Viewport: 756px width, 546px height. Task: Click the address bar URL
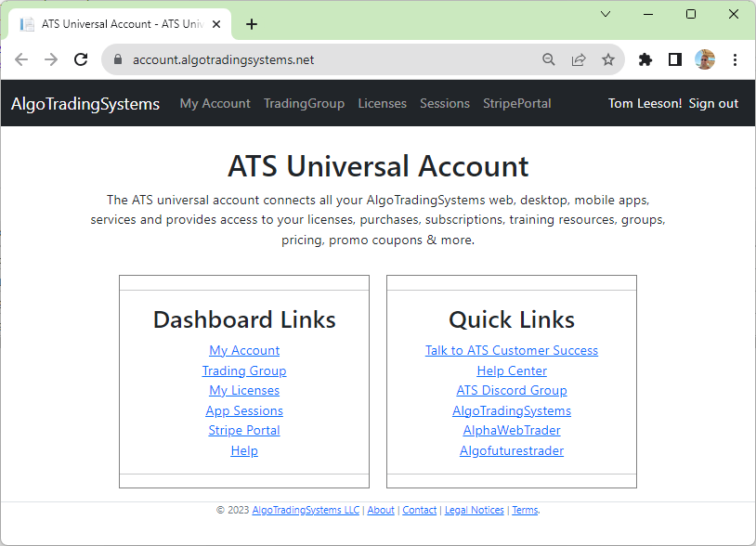coord(223,59)
